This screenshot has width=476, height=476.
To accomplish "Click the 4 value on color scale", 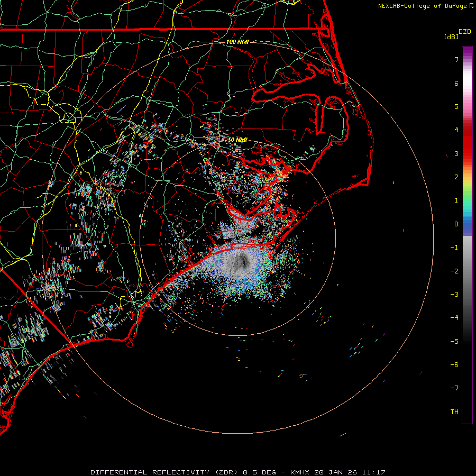I will pos(456,130).
